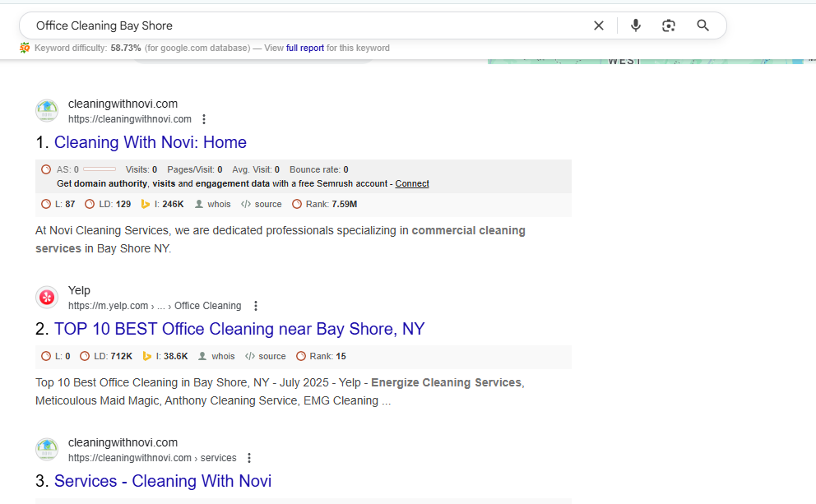816x504 pixels.
Task: Click the Bing index icon showing 246K
Action: pos(146,204)
